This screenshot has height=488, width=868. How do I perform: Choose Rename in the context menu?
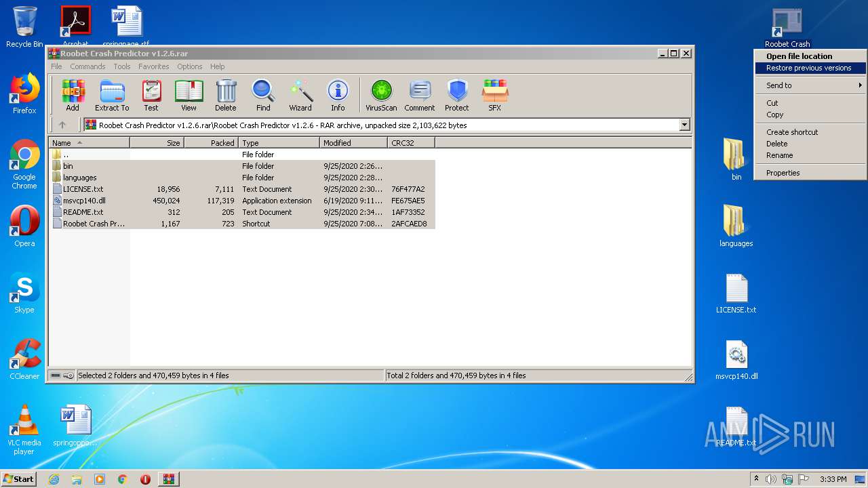(810, 155)
